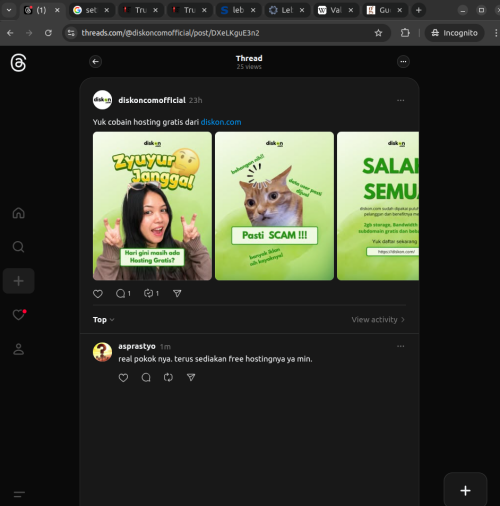Screen dimensions: 500x506
Task: Open more options for asprastyo reply
Action: pos(400,346)
